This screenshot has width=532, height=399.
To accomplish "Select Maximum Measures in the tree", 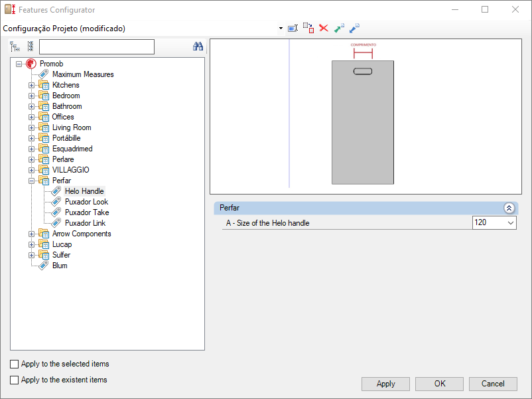I will [x=83, y=74].
